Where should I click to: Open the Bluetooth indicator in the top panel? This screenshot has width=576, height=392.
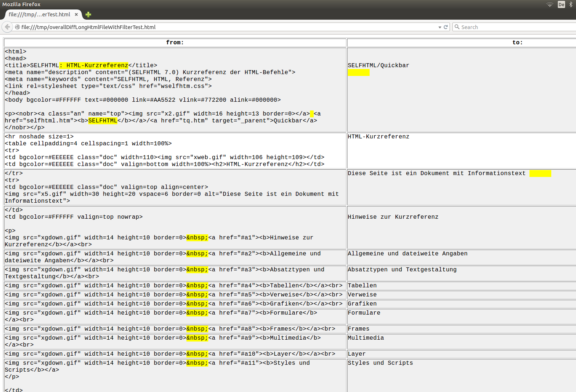571,4
